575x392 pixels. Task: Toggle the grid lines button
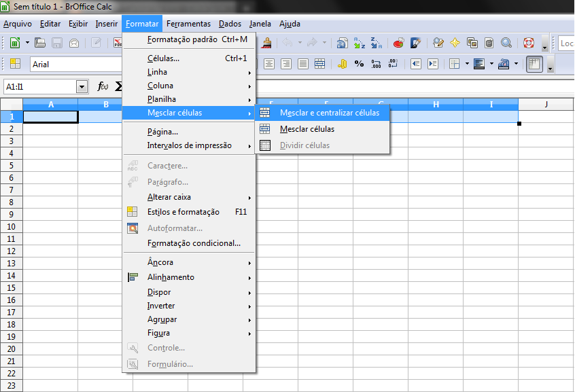pyautogui.click(x=534, y=64)
